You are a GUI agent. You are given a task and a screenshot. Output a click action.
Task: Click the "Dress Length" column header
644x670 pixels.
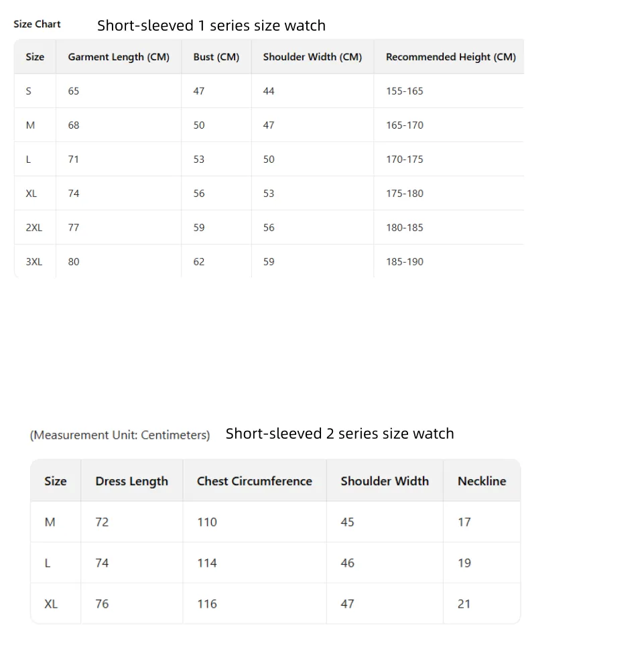click(x=131, y=481)
